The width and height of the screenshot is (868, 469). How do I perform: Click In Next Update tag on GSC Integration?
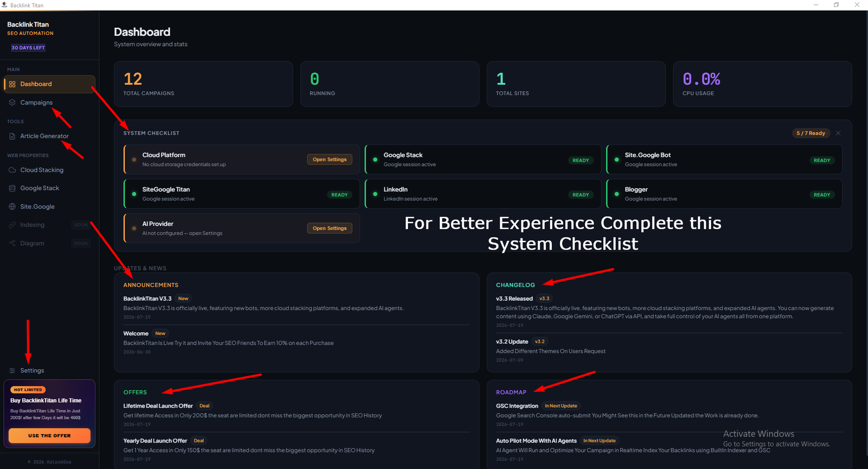561,406
